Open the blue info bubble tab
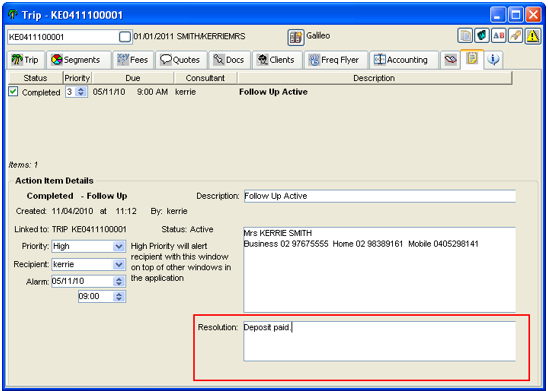The image size is (548, 391). coord(493,60)
